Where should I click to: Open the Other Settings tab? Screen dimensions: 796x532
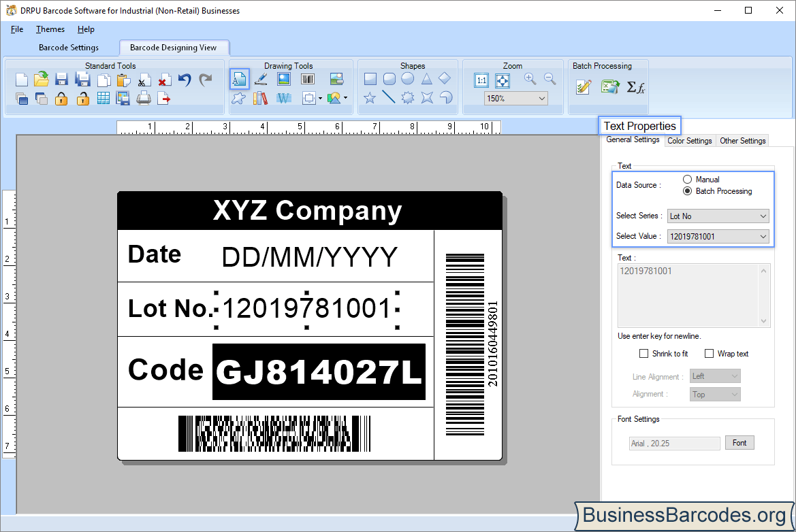click(x=742, y=140)
